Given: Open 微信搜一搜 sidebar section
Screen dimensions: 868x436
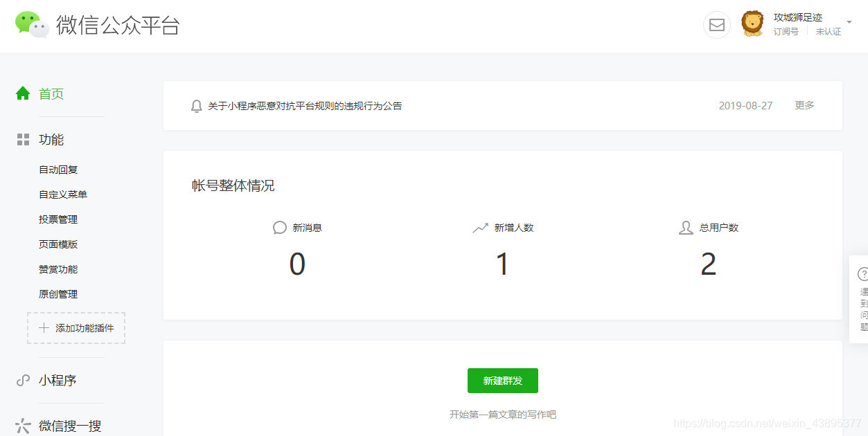Looking at the screenshot, I should tap(70, 426).
